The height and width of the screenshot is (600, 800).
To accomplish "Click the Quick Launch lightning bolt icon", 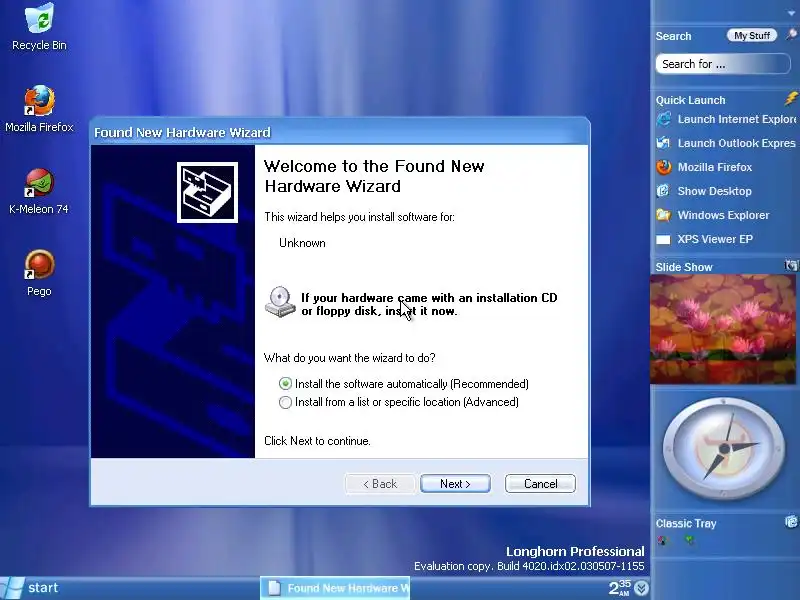I will click(791, 98).
